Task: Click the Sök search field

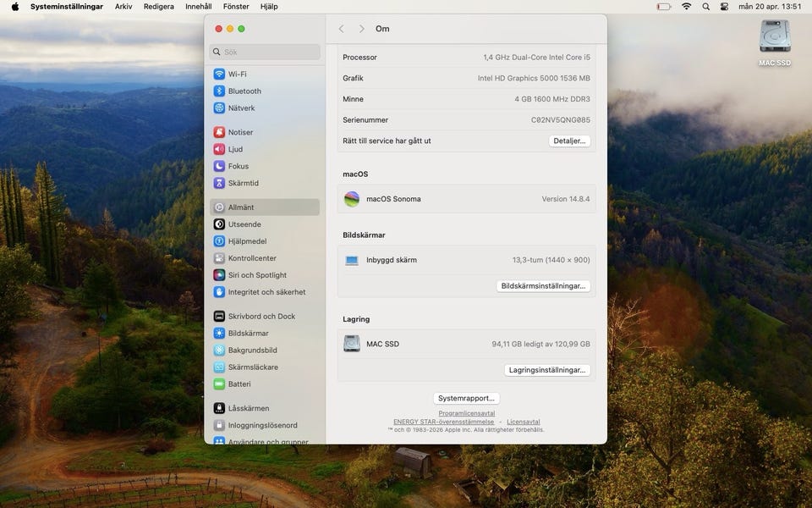Action: (265, 52)
